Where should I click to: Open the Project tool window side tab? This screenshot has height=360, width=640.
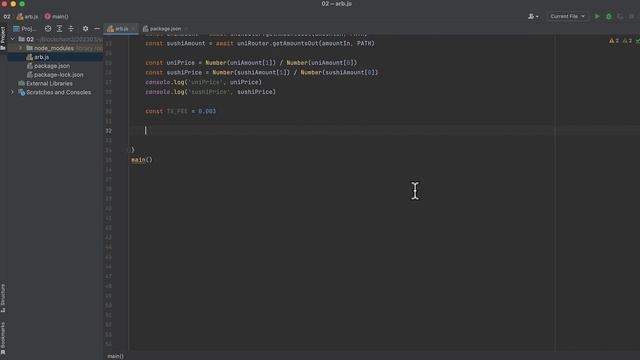[x=3, y=38]
